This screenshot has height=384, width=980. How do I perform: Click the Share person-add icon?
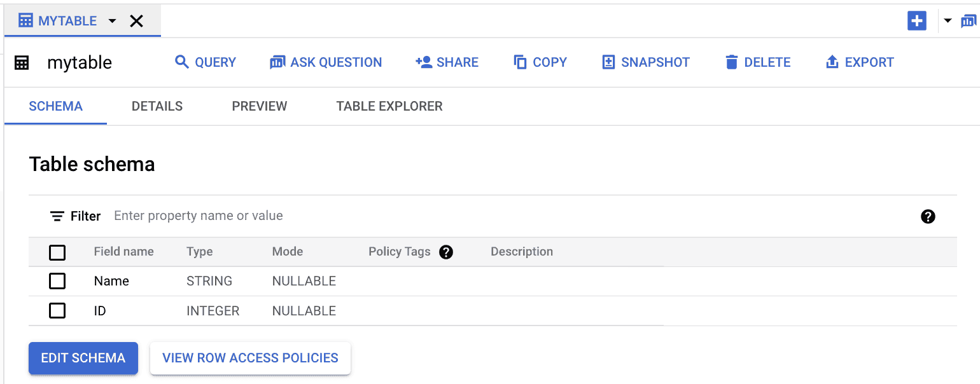(x=423, y=62)
